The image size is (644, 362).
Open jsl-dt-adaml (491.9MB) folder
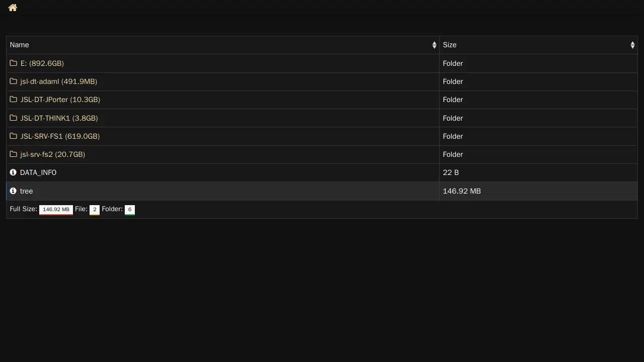(x=58, y=81)
